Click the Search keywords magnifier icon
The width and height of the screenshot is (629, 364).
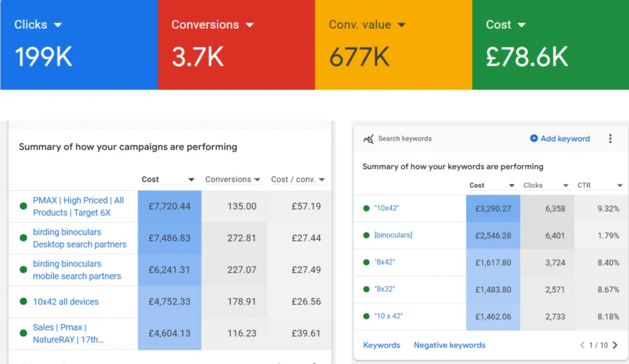click(x=368, y=139)
